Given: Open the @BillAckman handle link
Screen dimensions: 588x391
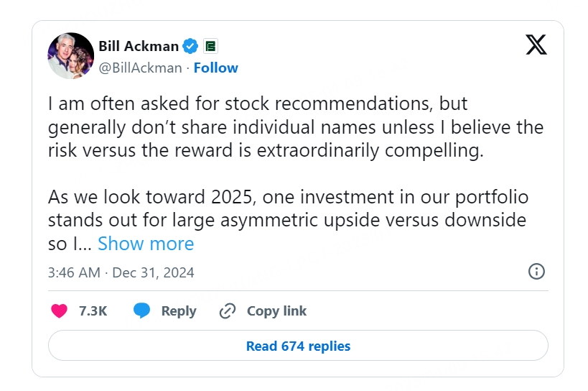Looking at the screenshot, I should [140, 68].
